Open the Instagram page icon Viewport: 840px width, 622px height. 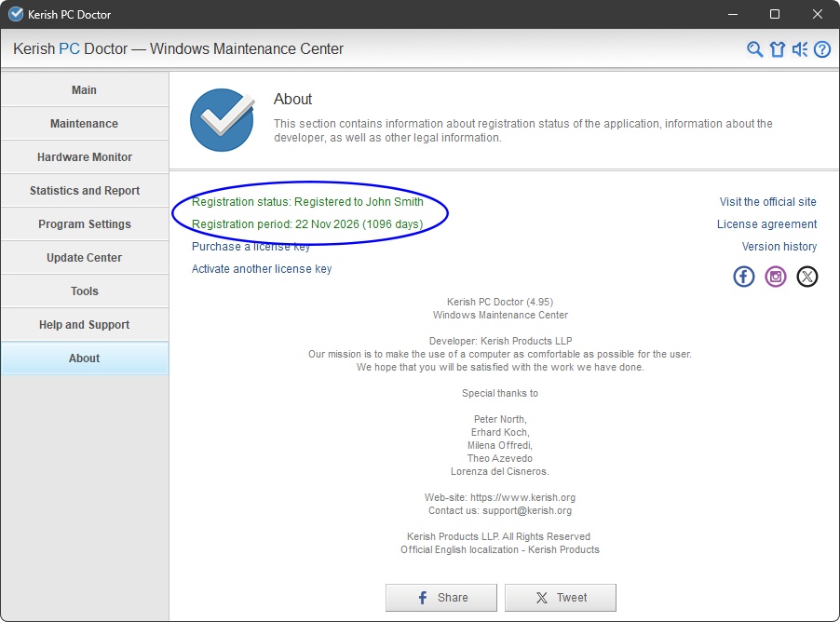(776, 277)
